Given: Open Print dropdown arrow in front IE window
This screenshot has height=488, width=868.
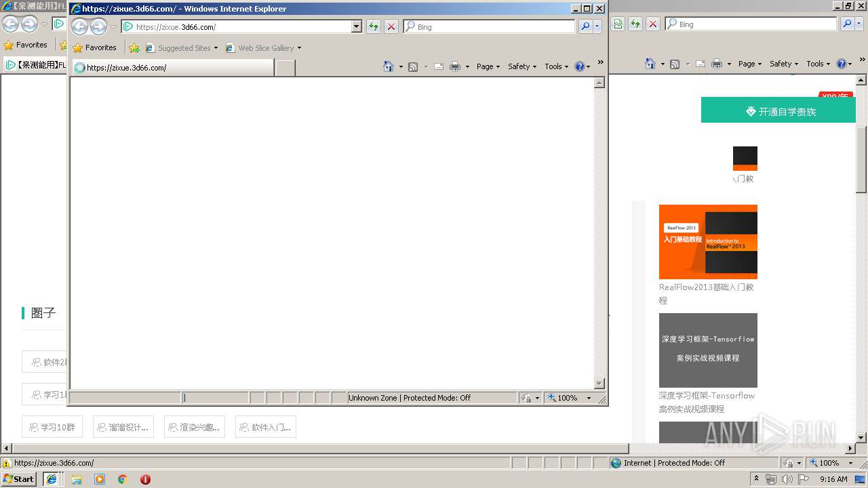Looking at the screenshot, I should [467, 66].
